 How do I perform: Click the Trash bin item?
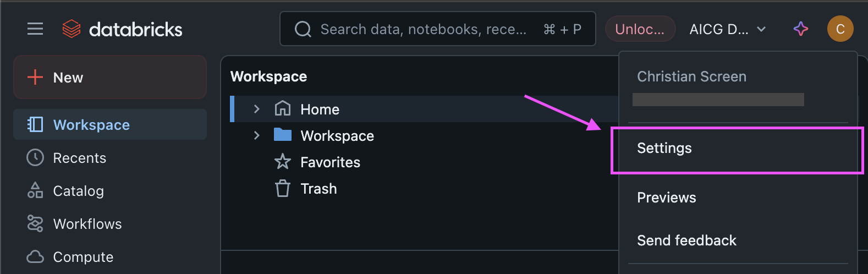[x=318, y=189]
